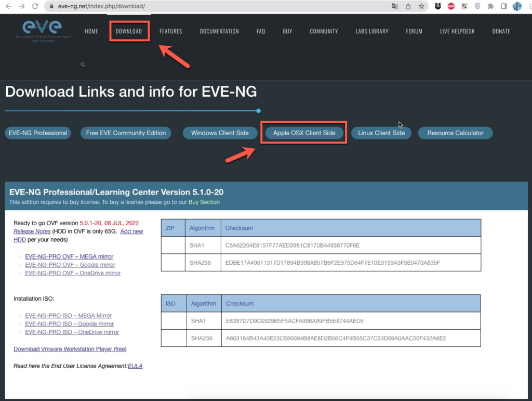Open the black shield extension icon
The width and height of the screenshot is (532, 401).
coord(437,6)
